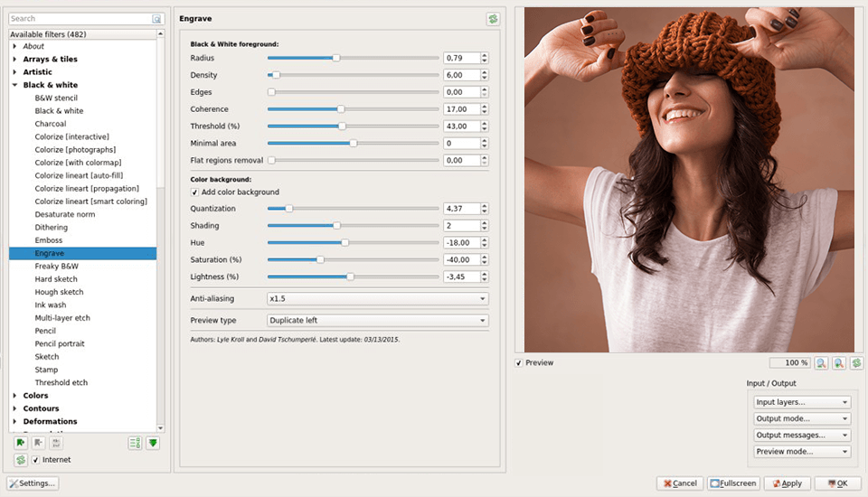Select the Emboss filter

49,240
